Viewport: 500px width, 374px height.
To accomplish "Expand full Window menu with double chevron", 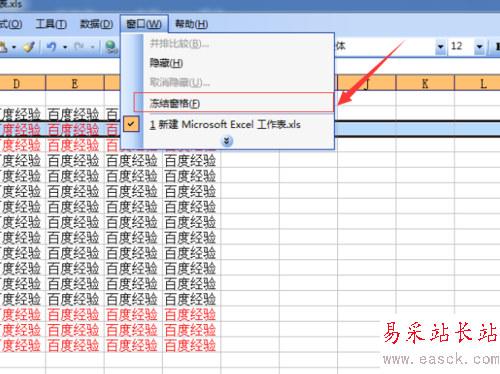I will point(227,141).
